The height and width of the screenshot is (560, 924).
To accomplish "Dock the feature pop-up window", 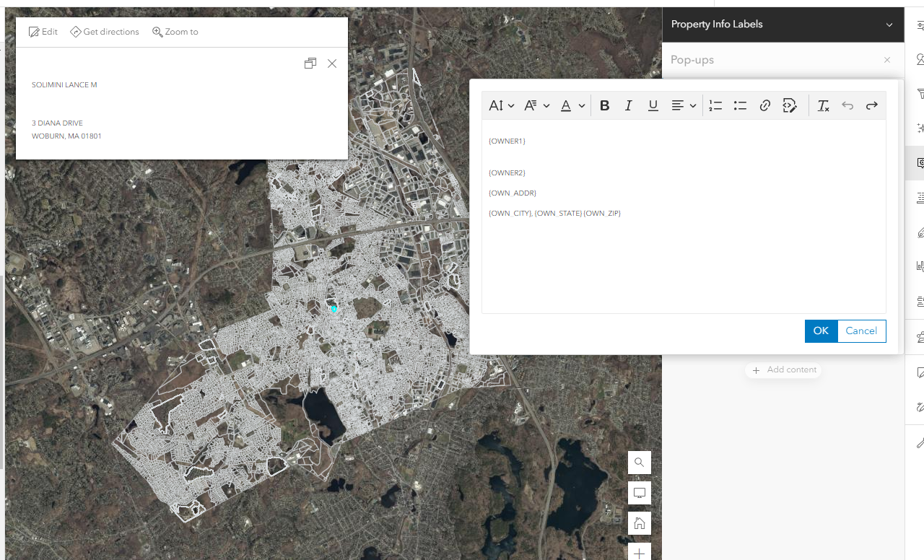I will (310, 64).
